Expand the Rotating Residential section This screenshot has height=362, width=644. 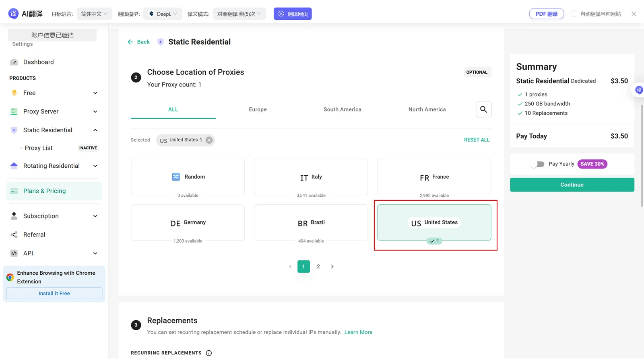tap(95, 166)
